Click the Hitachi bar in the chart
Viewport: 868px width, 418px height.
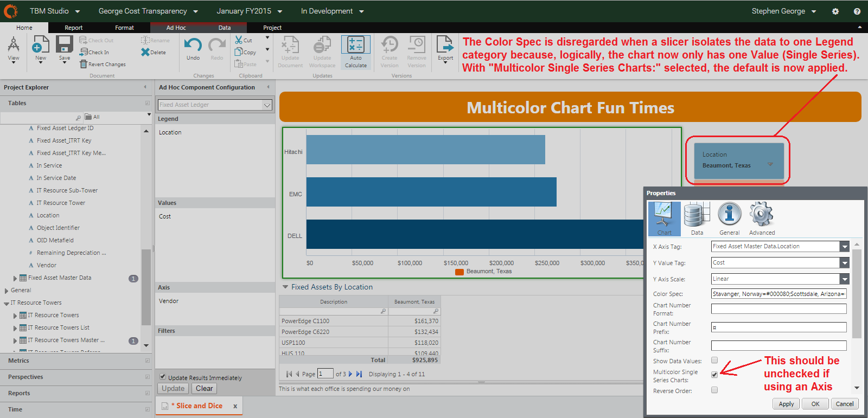pyautogui.click(x=425, y=150)
